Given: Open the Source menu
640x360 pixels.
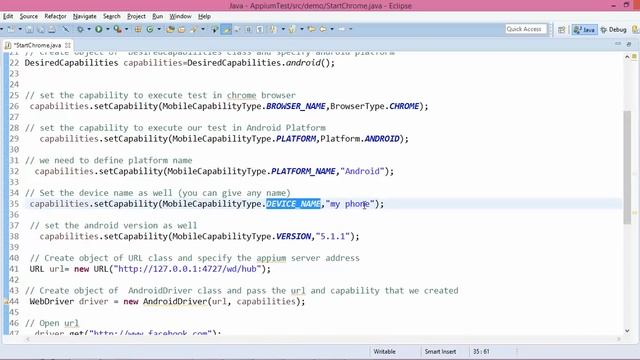Looking at the screenshot, I should click(29, 16).
